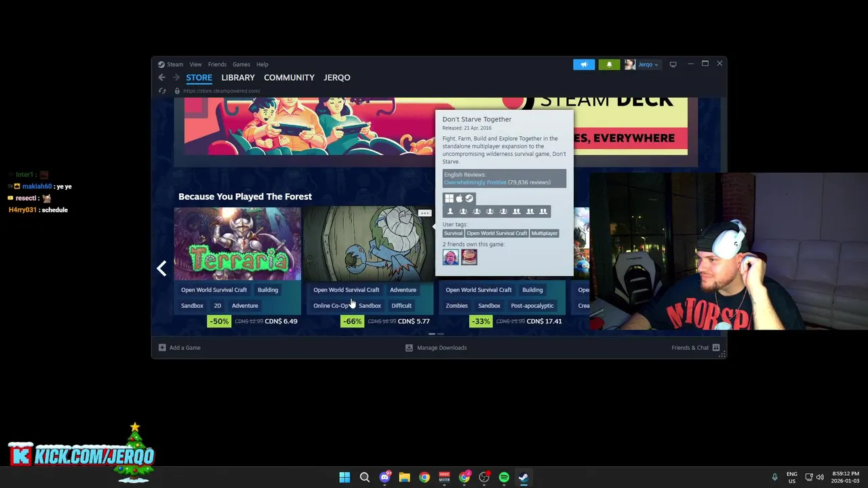Open the Games menu
This screenshot has width=868, height=488.
click(241, 64)
